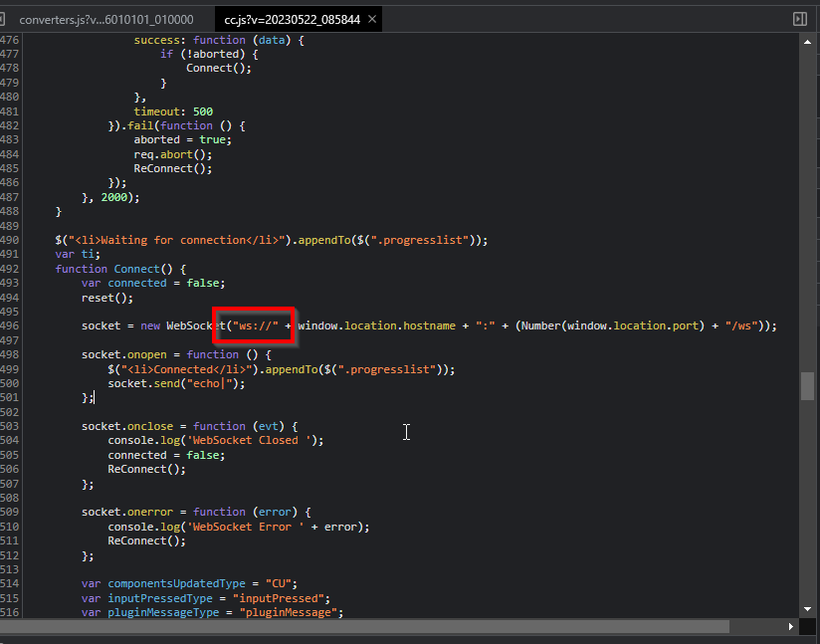
Task: Click 'var connected = false;' line
Action: pos(153,283)
